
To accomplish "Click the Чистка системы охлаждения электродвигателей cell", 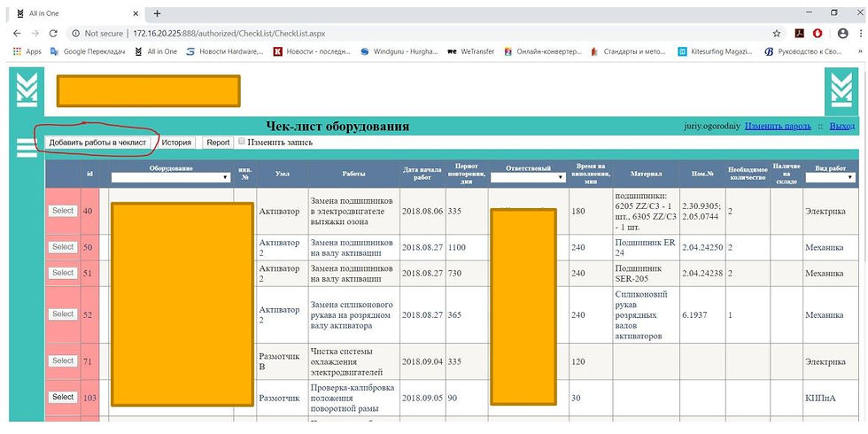I will click(x=353, y=361).
